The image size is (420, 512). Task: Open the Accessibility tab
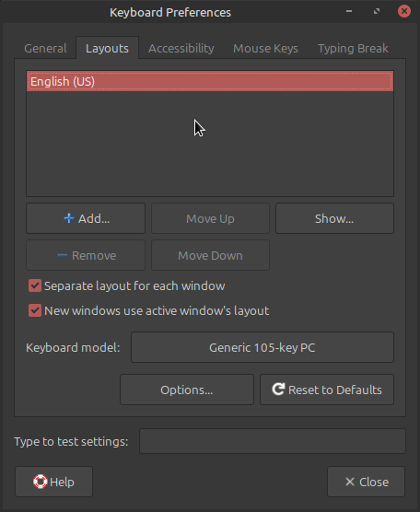[181, 48]
